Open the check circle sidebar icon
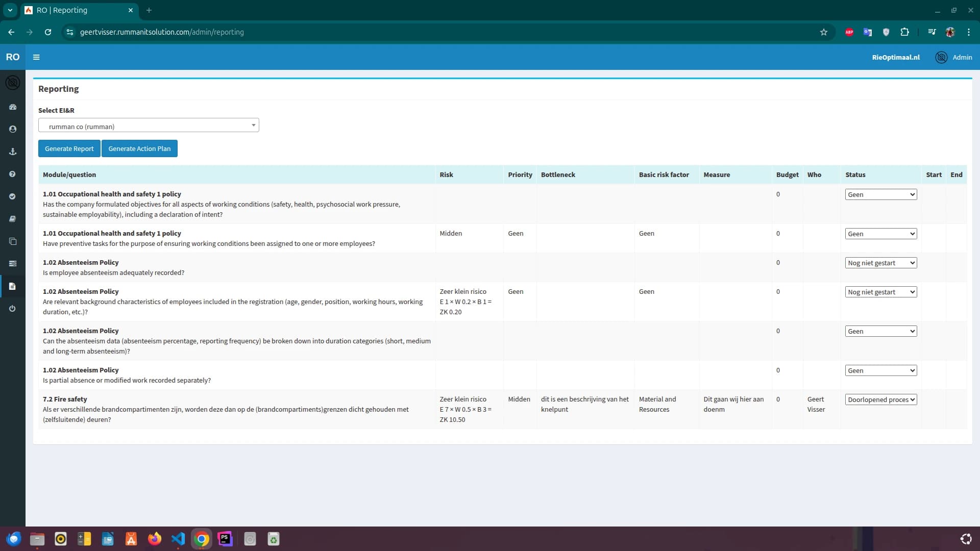Screen dimensions: 980x551 click(13, 196)
